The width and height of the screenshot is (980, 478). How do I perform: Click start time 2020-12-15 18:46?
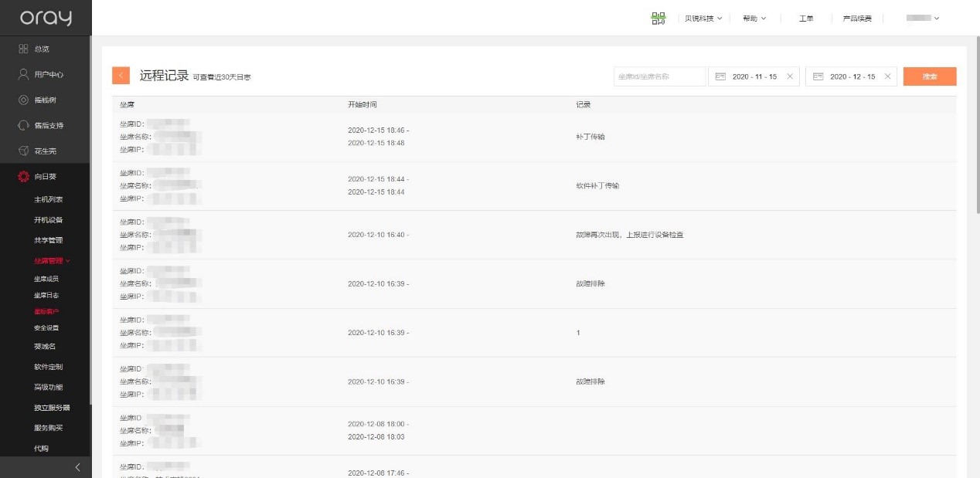[x=379, y=131]
